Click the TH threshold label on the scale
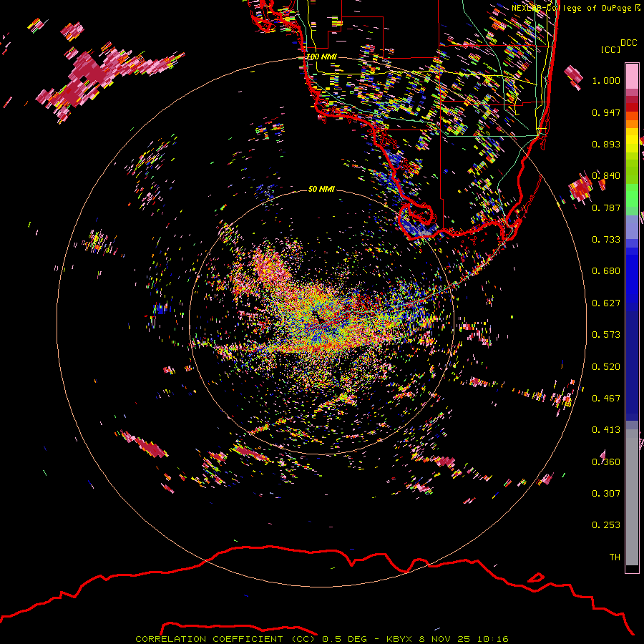Image resolution: width=644 pixels, height=644 pixels. pyautogui.click(x=615, y=557)
